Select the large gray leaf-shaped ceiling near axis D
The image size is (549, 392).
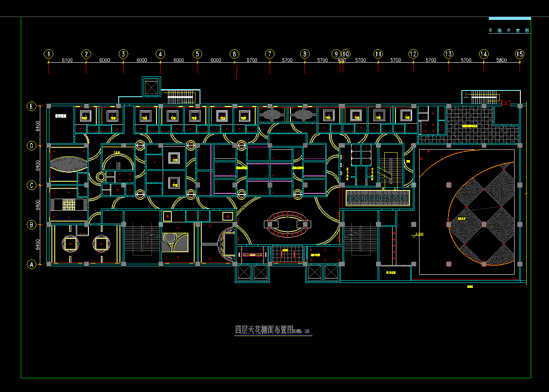(69, 164)
